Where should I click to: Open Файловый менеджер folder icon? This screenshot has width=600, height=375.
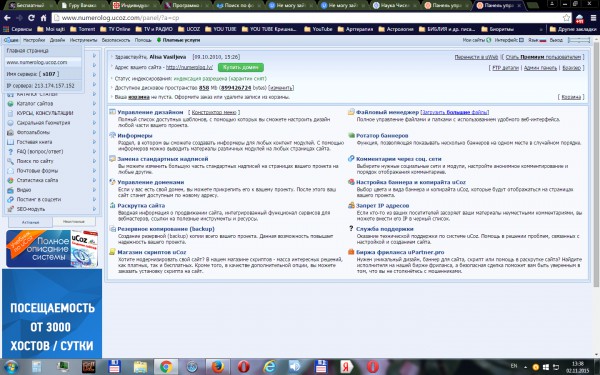351,112
